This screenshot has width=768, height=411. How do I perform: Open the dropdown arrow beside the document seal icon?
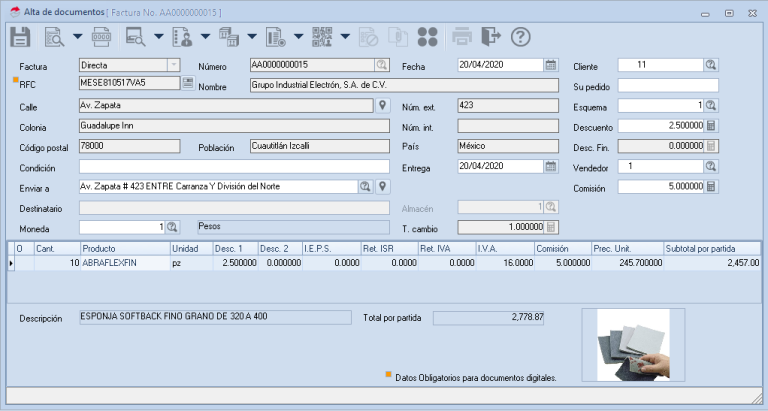[x=298, y=36]
